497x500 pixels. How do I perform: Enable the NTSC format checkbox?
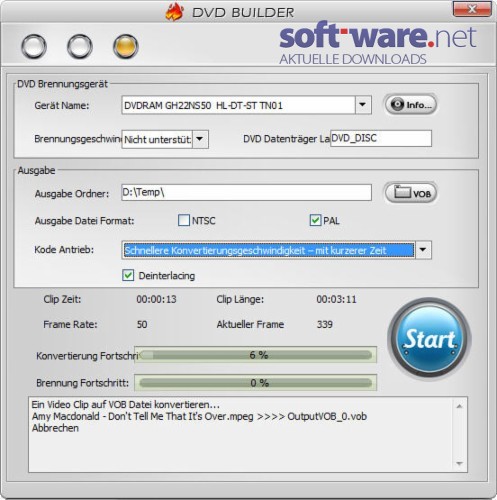(x=184, y=220)
